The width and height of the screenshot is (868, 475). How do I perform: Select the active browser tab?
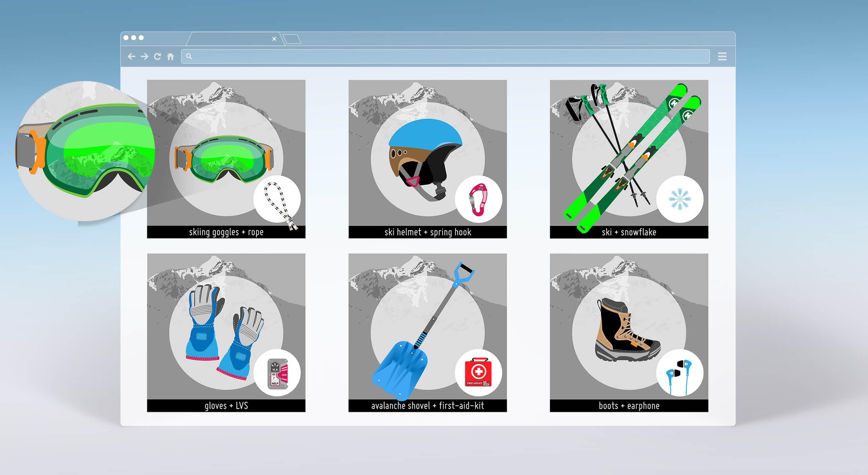click(231, 39)
